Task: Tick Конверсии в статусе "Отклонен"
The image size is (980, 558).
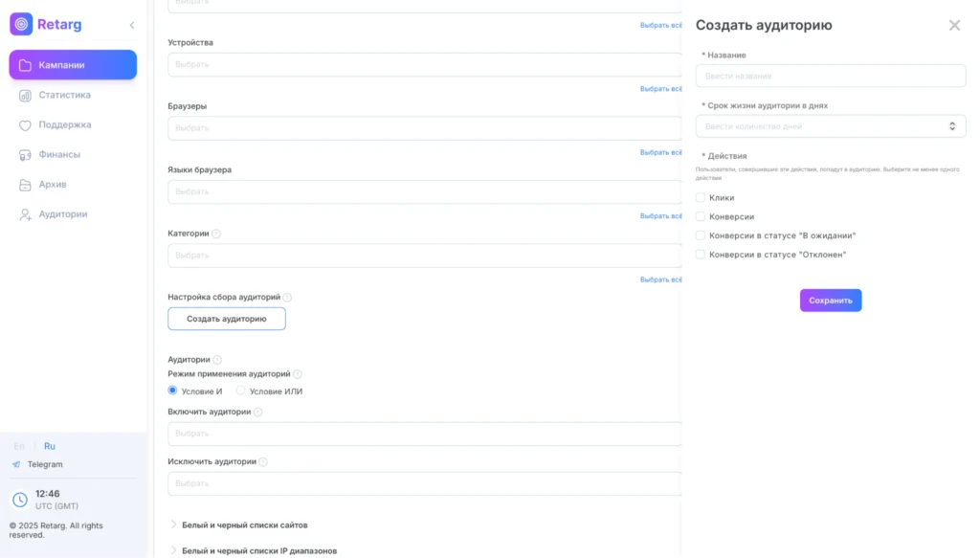Action: click(x=700, y=255)
